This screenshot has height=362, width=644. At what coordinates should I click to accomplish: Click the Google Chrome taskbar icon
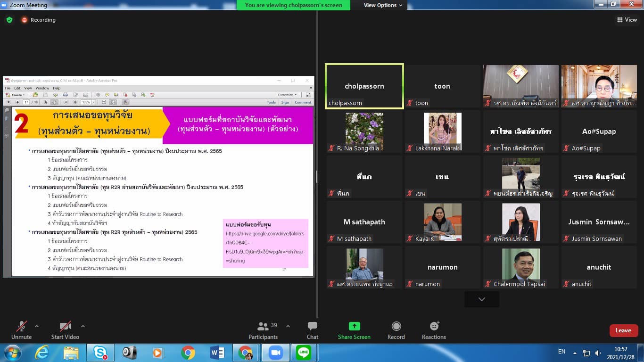[188, 353]
